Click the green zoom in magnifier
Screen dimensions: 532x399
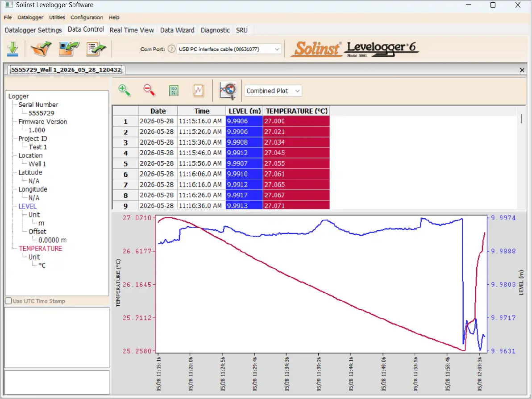coord(124,91)
